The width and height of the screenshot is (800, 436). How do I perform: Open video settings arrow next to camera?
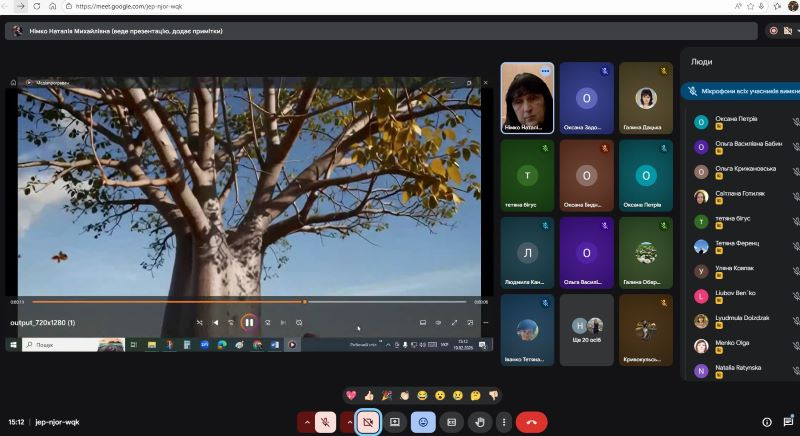(x=347, y=422)
